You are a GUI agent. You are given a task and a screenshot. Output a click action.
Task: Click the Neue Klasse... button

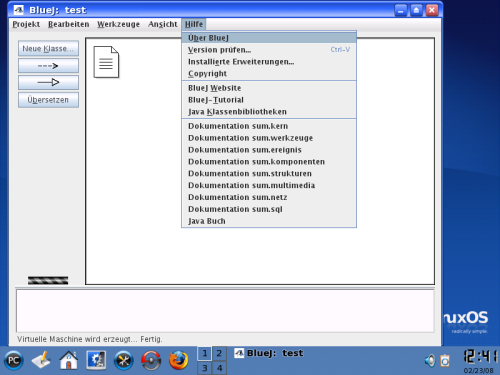48,48
